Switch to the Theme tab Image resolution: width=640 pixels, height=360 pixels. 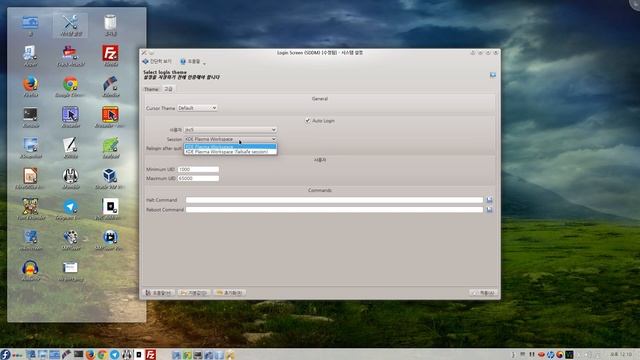[x=151, y=89]
